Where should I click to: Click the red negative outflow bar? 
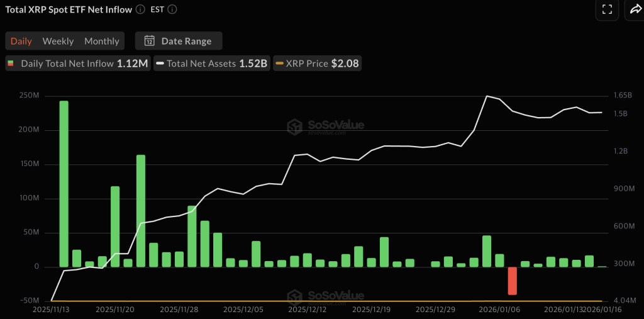click(x=512, y=281)
